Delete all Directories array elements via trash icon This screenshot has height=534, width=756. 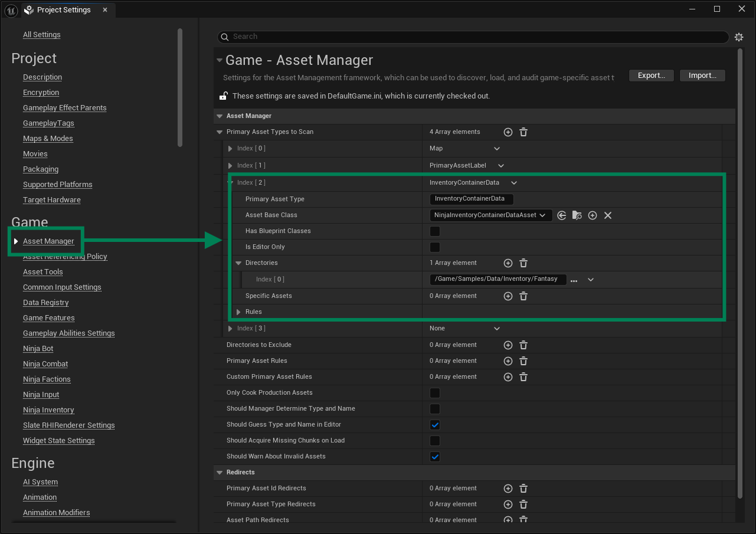[523, 263]
